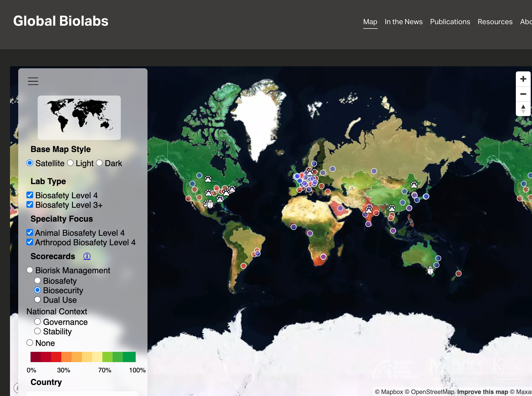532x396 pixels.
Task: Click the lab marker in South Africa
Action: [x=323, y=257]
